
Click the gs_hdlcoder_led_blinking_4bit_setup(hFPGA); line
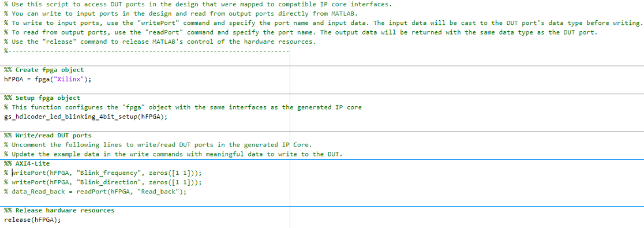coord(86,117)
